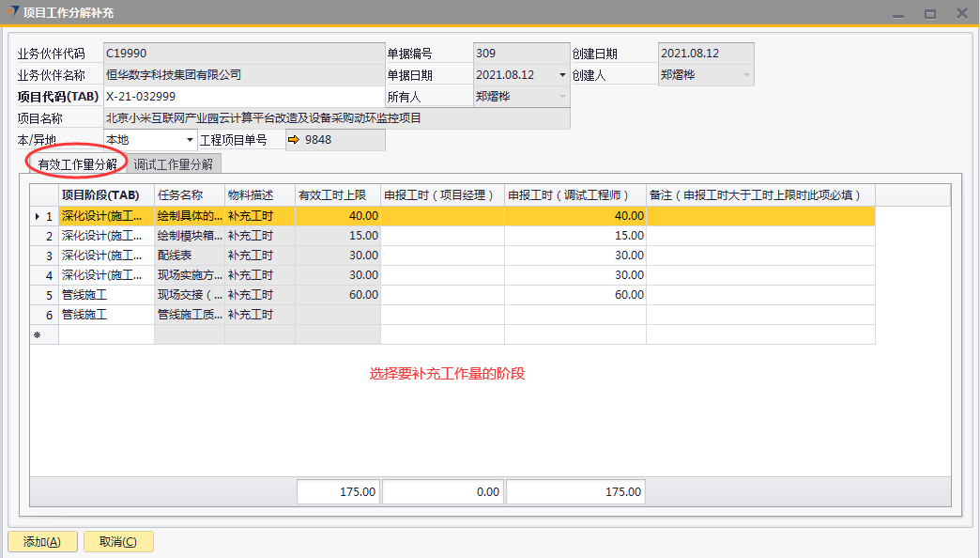
Task: Close the 项目工作分解补充 window
Action: coord(962,14)
